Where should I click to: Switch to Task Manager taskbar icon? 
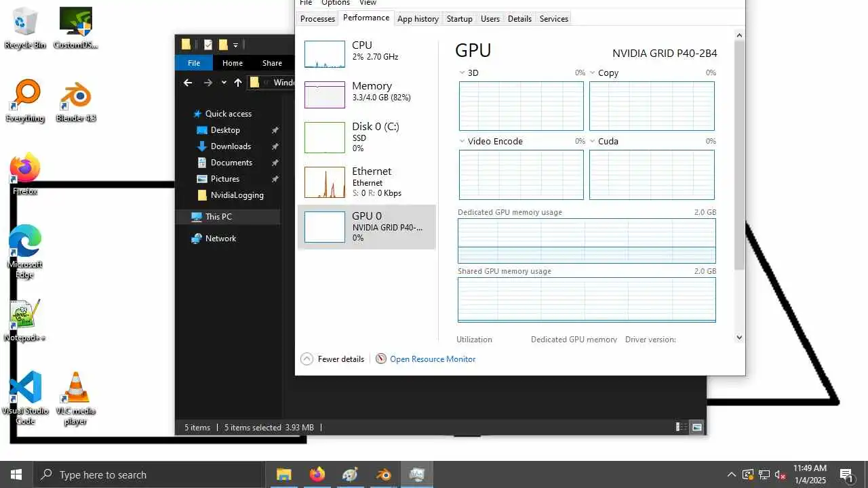417,474
